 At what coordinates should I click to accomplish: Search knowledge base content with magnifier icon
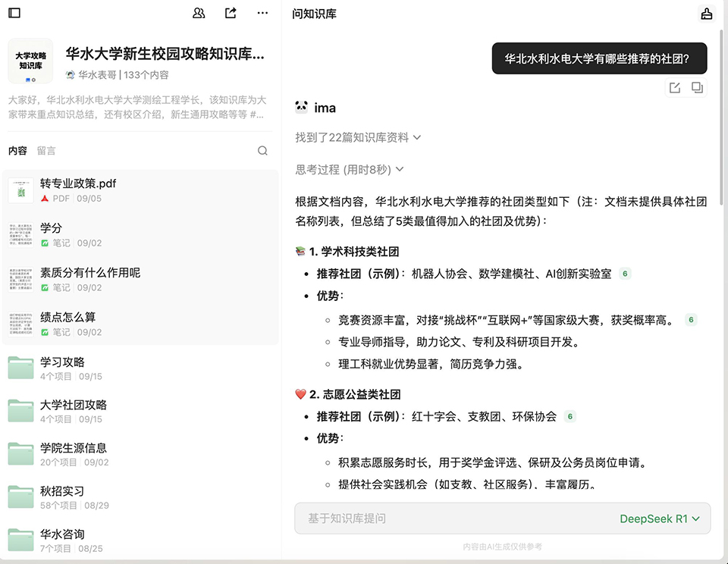pyautogui.click(x=262, y=151)
